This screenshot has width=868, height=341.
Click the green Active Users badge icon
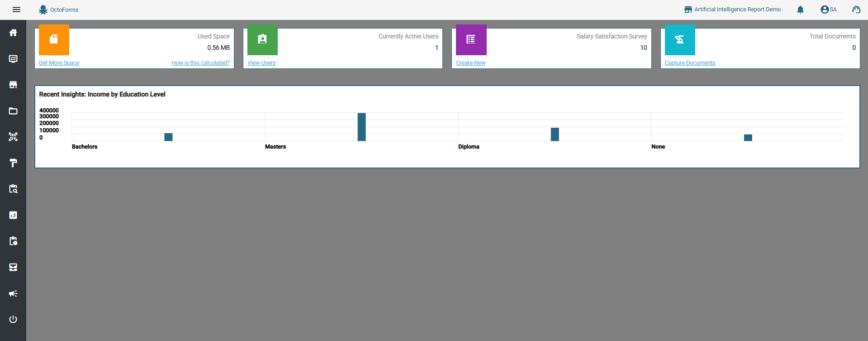coord(262,39)
